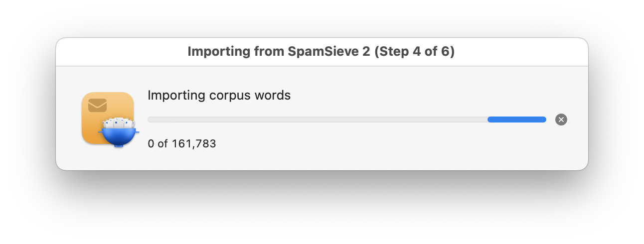Click the empty title bar left of the heading
The width and height of the screenshot is (644, 244).
pos(121,52)
